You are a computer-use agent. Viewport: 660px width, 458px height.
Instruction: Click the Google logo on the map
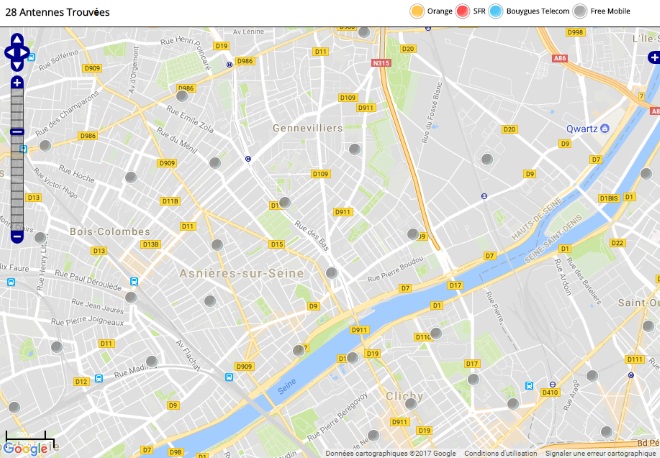pos(25,449)
